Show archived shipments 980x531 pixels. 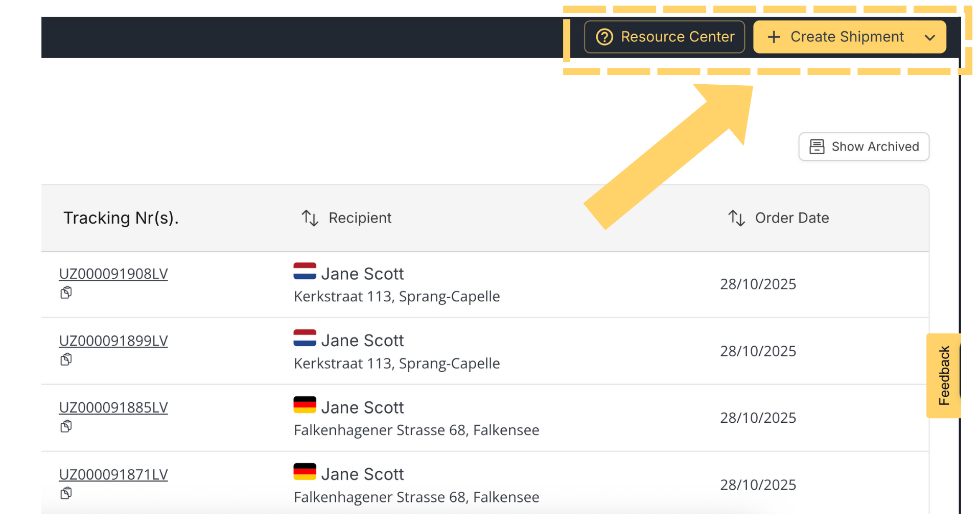point(864,147)
